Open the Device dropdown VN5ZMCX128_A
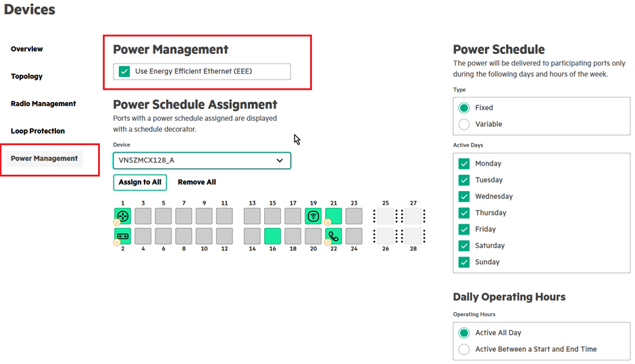Image resolution: width=635 pixels, height=364 pixels. tap(202, 161)
